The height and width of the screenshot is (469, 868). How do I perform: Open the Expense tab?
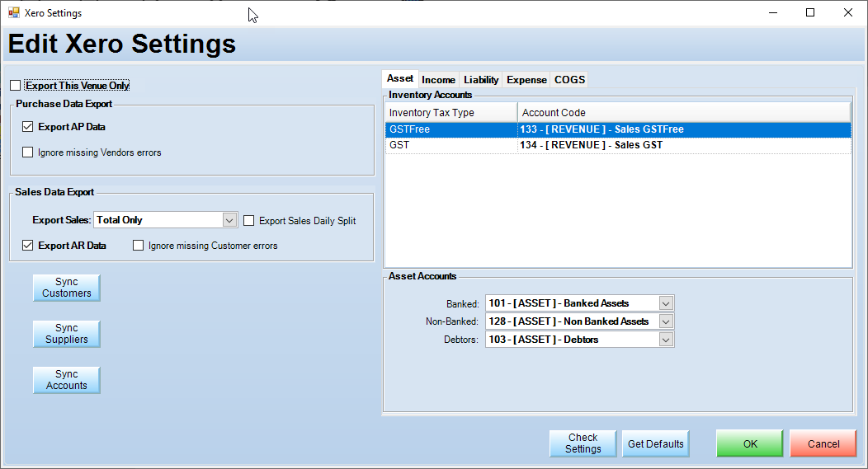point(526,80)
